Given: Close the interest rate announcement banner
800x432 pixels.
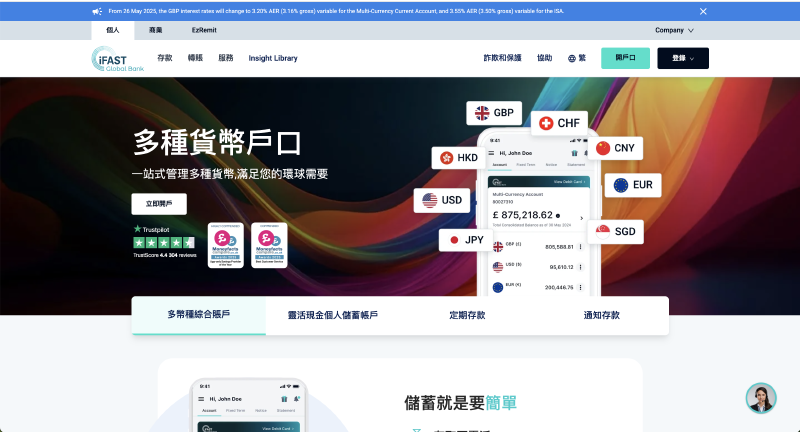Looking at the screenshot, I should pyautogui.click(x=703, y=11).
